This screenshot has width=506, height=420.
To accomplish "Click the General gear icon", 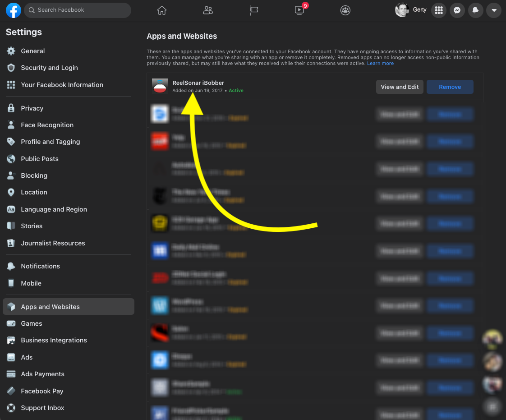I will [11, 51].
